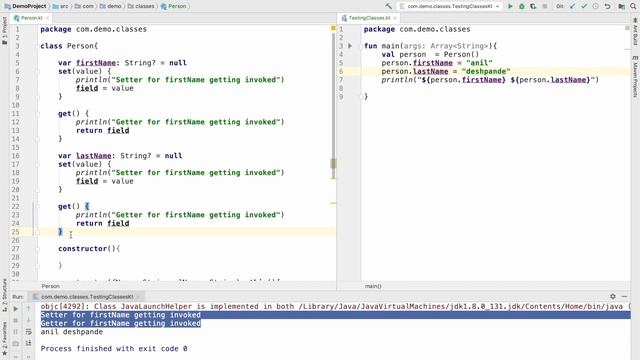Close the TestingClasses.kt tab
Image resolution: width=640 pixels, height=360 pixels.
pyautogui.click(x=395, y=18)
